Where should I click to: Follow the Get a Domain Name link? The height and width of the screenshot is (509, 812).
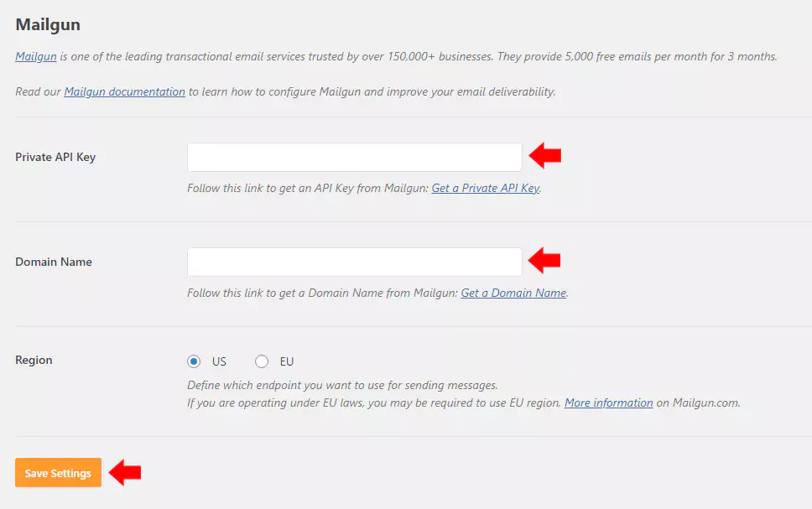[513, 293]
